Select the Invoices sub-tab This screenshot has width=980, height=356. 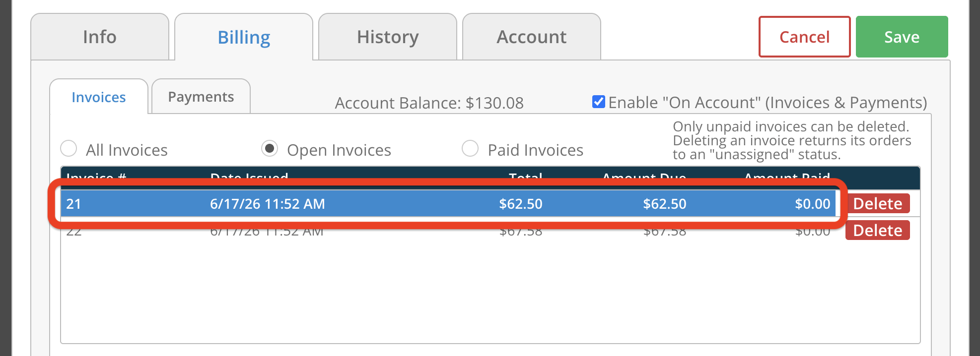(x=99, y=97)
